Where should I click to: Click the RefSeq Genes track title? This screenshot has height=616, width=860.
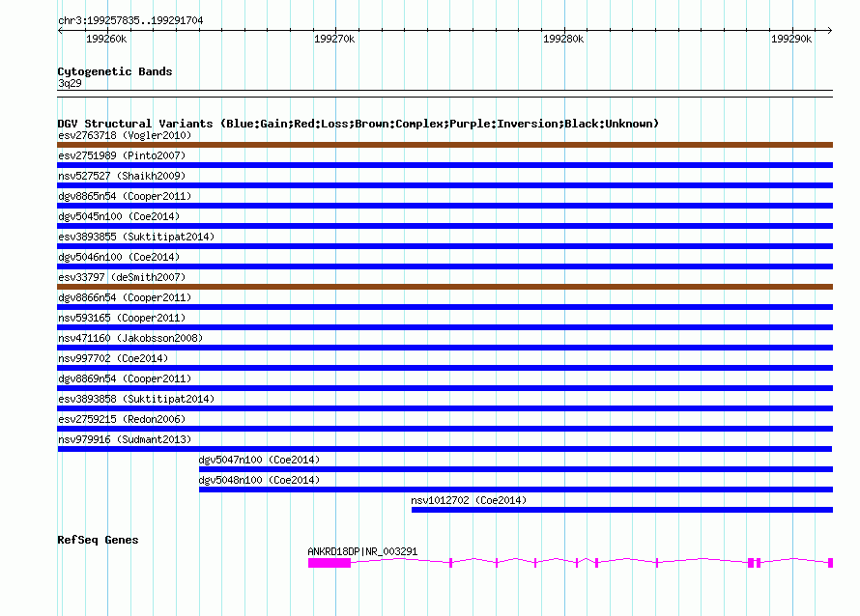click(98, 540)
